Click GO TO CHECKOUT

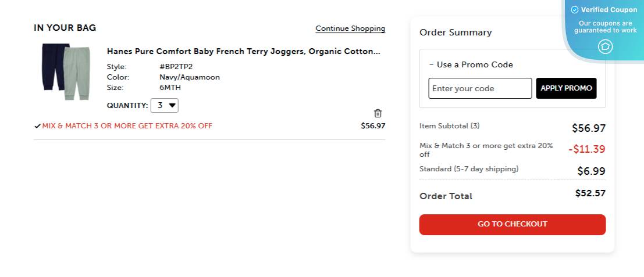pyautogui.click(x=512, y=224)
